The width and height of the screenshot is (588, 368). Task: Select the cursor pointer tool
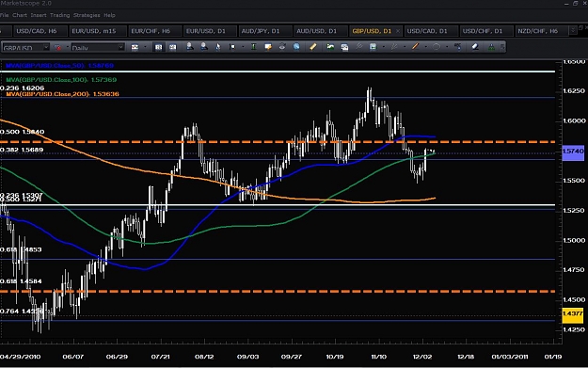click(x=218, y=47)
